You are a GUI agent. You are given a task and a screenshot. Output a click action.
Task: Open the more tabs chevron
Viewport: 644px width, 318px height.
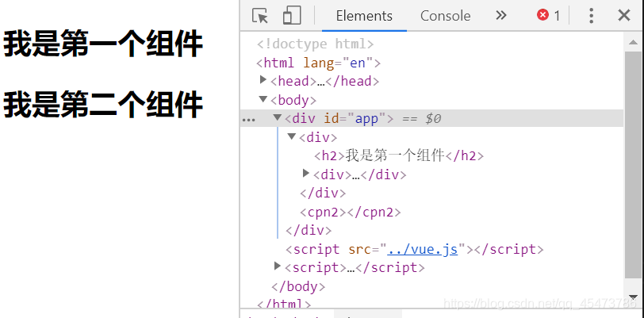pos(500,16)
